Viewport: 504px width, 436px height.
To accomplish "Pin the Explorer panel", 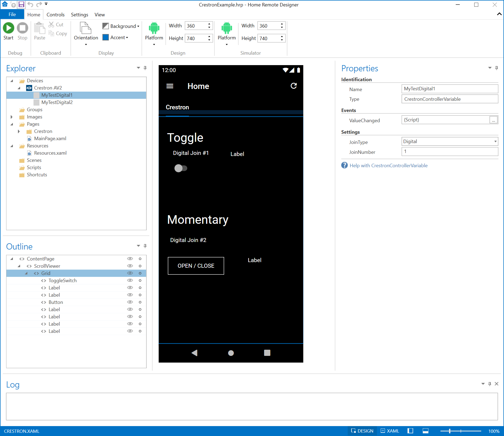I will pyautogui.click(x=145, y=68).
